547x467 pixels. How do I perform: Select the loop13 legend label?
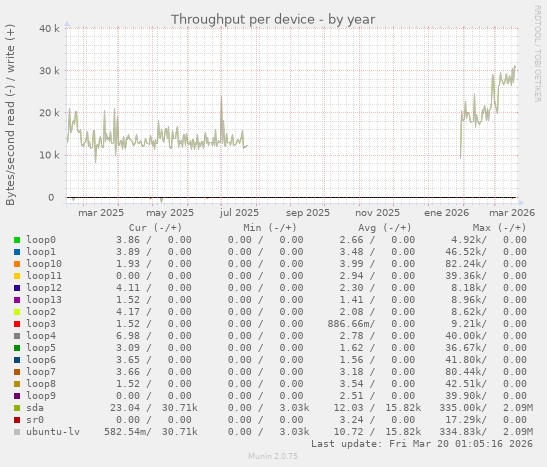coord(44,300)
